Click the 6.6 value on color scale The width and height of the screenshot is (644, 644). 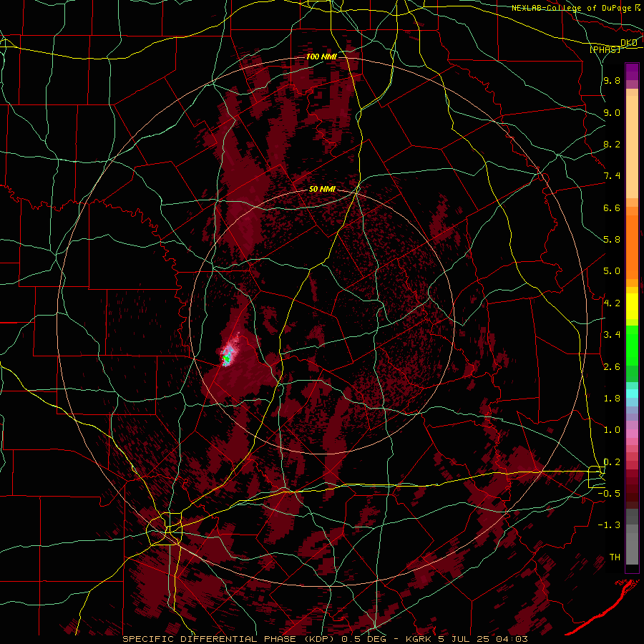[612, 208]
